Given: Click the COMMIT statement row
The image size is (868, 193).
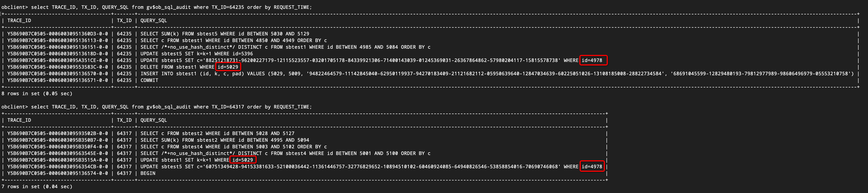Looking at the screenshot, I should point(149,80).
